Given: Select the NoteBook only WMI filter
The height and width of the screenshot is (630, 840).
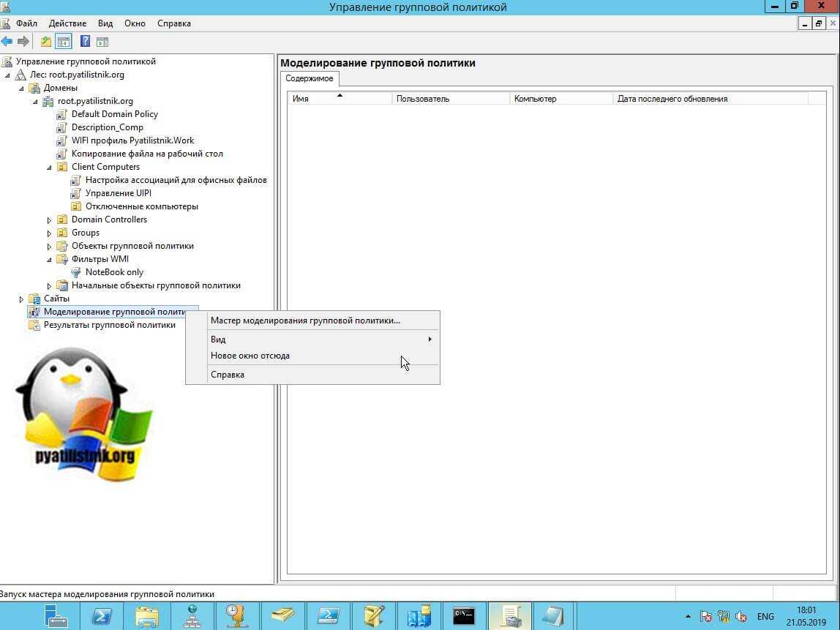Looking at the screenshot, I should pyautogui.click(x=114, y=272).
